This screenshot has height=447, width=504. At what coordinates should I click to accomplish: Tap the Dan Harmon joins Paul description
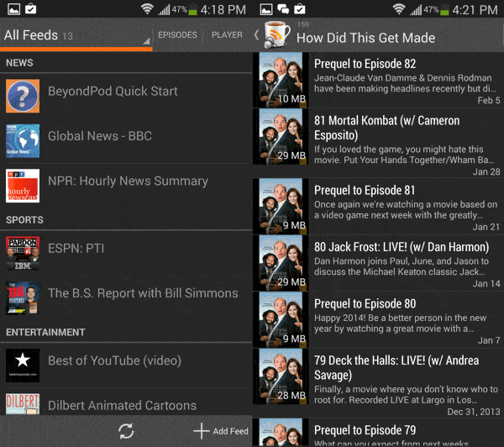[402, 266]
